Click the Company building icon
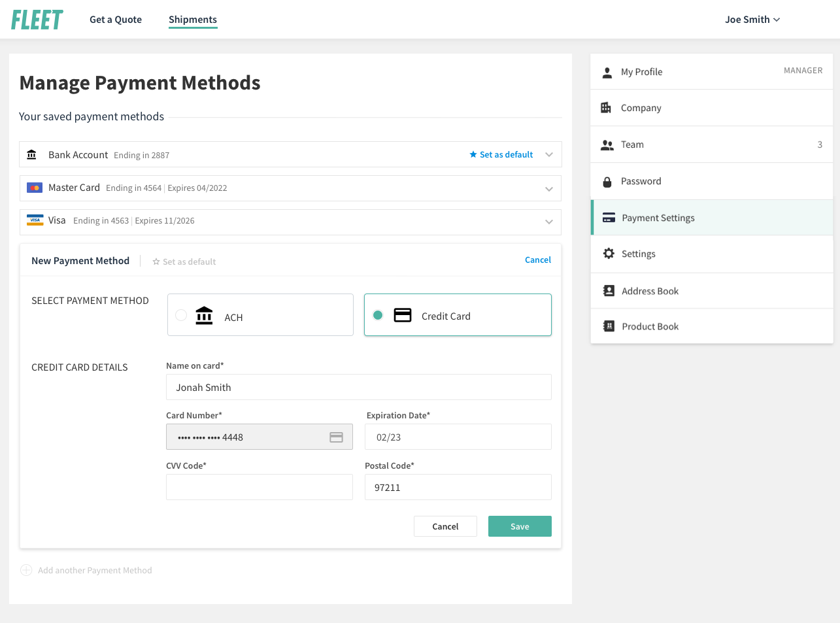Viewport: 840px width, 623px height. pyautogui.click(x=606, y=108)
